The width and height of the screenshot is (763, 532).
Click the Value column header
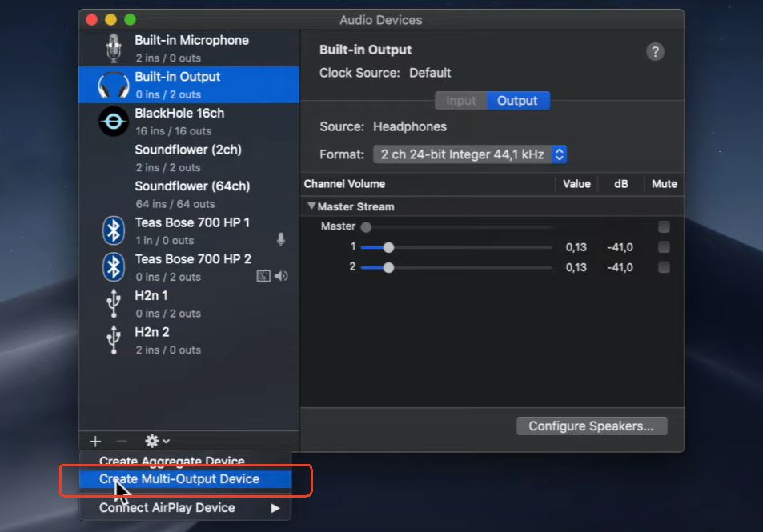click(576, 184)
